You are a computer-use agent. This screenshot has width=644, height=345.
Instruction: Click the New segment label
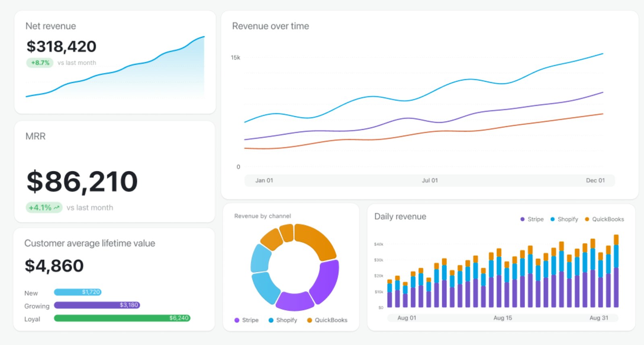(31, 293)
